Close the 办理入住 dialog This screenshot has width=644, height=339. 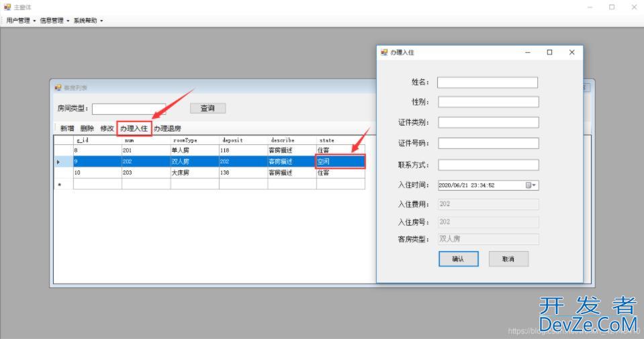pyautogui.click(x=571, y=52)
